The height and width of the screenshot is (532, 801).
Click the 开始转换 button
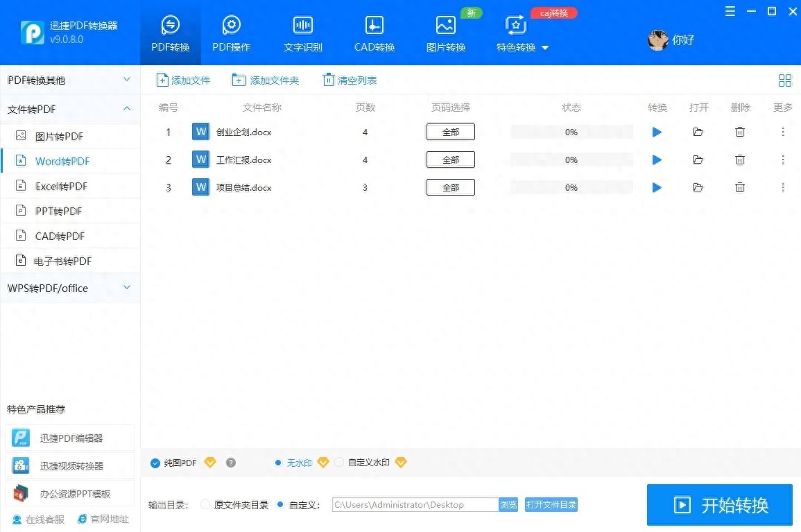click(719, 505)
